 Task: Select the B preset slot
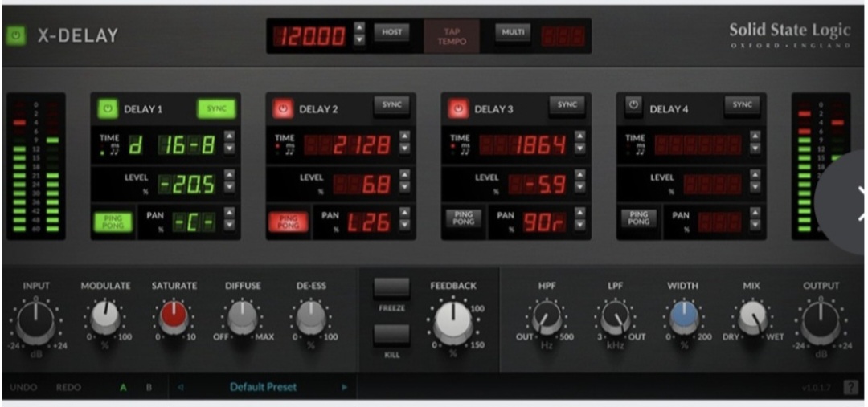tap(149, 387)
